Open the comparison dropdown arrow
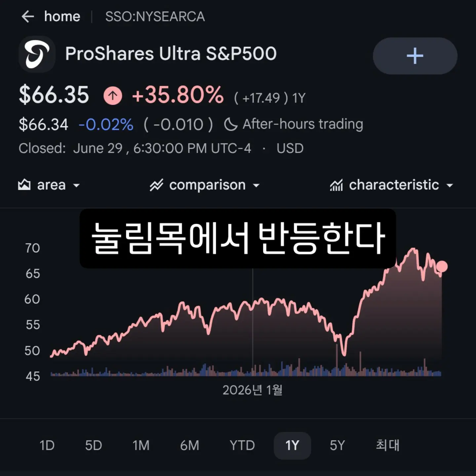 pos(256,185)
